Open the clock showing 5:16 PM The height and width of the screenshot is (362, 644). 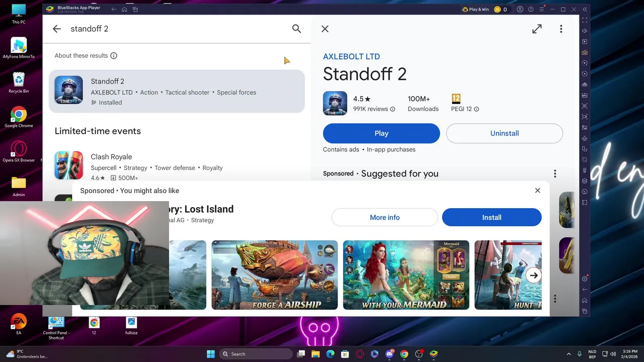coord(630,354)
